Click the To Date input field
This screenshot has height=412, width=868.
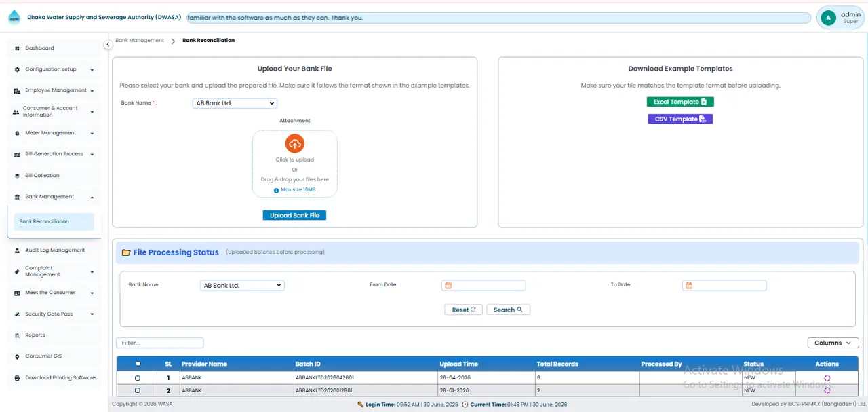(x=724, y=286)
